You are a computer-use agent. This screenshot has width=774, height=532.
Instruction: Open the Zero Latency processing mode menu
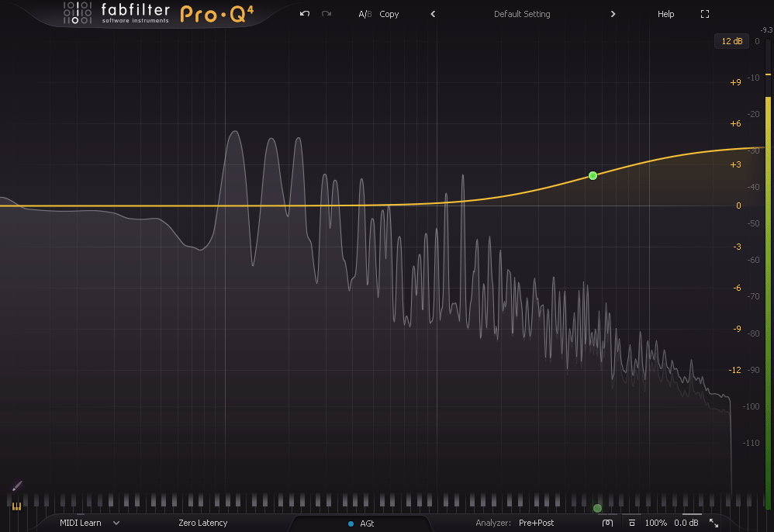[x=203, y=523]
